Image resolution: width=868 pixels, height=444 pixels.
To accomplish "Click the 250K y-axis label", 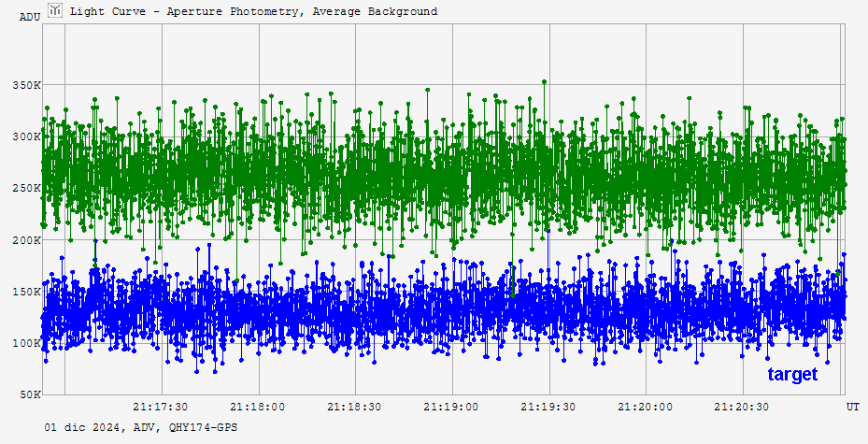I will pyautogui.click(x=26, y=188).
